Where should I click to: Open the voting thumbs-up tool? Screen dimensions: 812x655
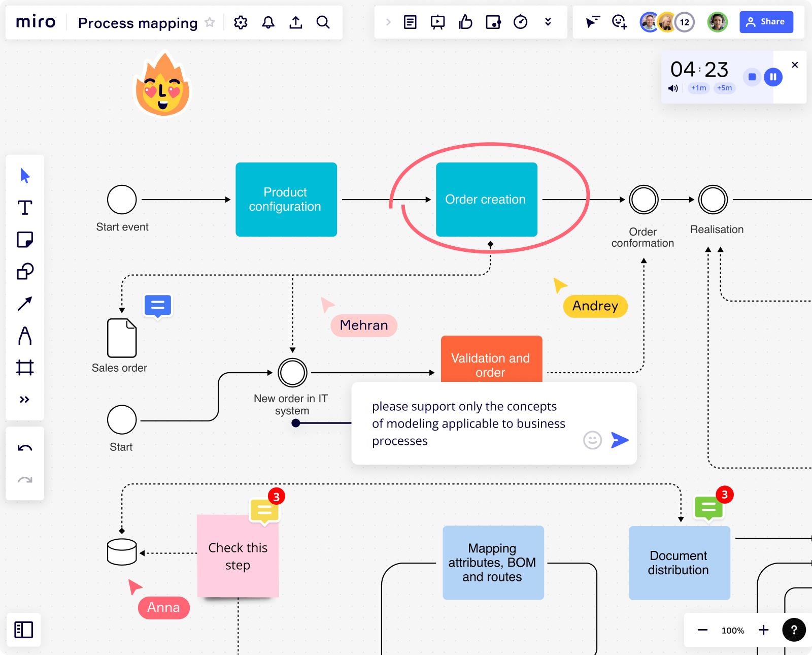click(x=465, y=22)
